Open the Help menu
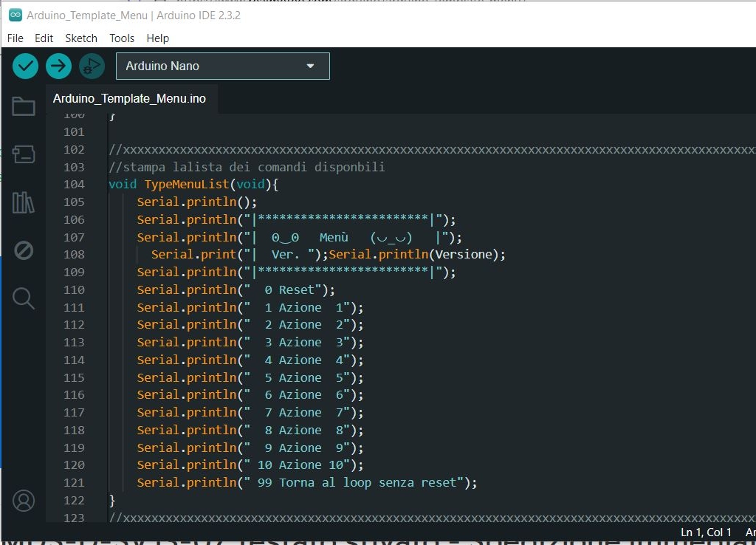Image resolution: width=756 pixels, height=545 pixels. [x=158, y=38]
